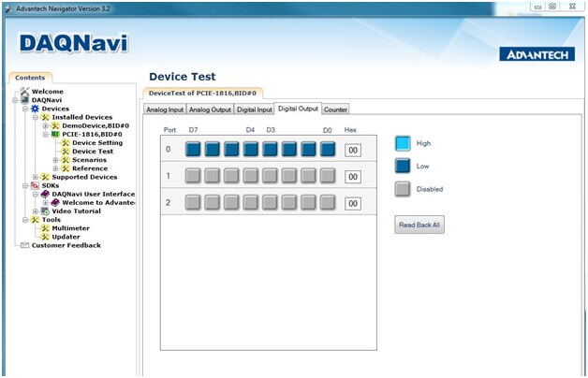This screenshot has height=378, width=588.
Task: Click the Tools node icon
Action: click(35, 220)
